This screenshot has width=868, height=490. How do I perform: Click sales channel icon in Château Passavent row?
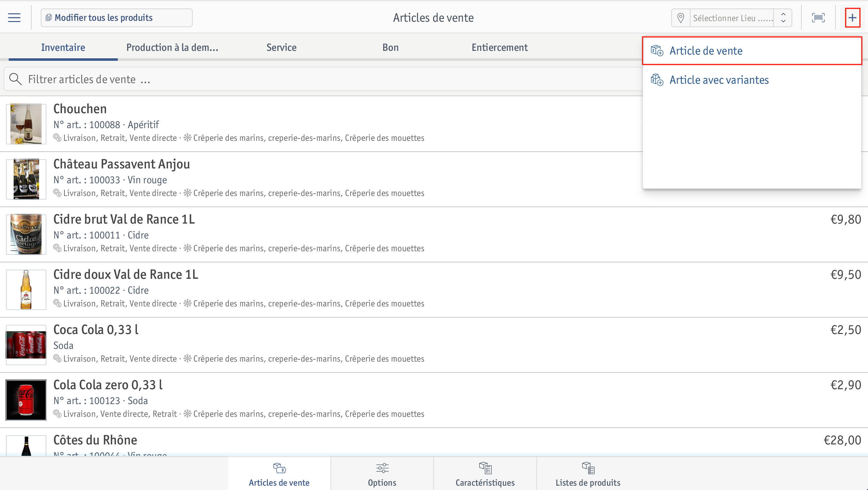tap(57, 193)
